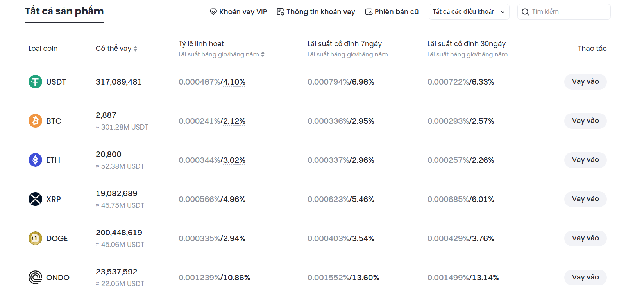644x301 pixels.
Task: Click the ONDO coin icon
Action: [35, 278]
